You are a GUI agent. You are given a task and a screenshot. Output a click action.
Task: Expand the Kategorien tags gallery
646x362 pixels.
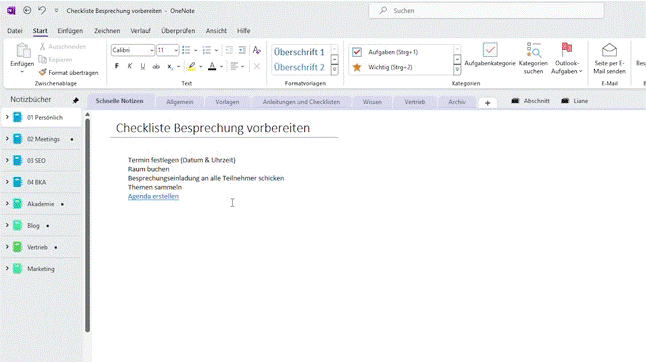pyautogui.click(x=457, y=70)
